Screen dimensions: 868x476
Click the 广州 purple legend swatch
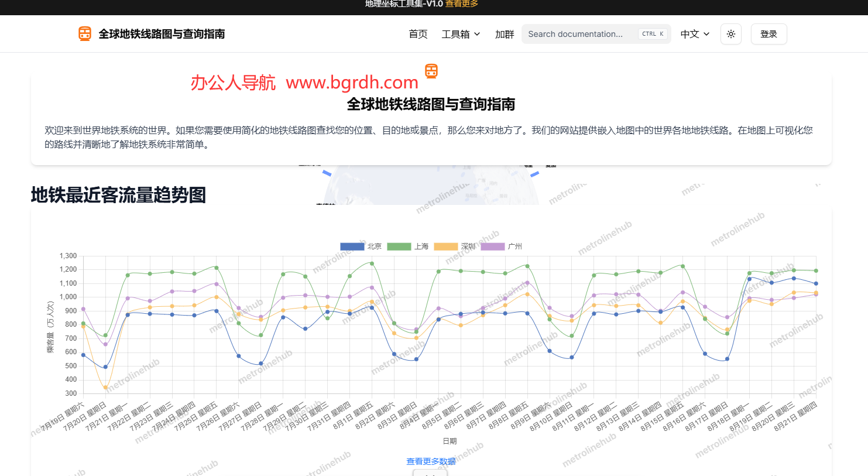tap(492, 246)
